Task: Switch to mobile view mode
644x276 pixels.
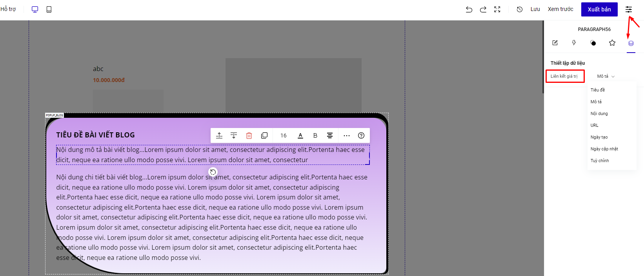Action: tap(49, 9)
